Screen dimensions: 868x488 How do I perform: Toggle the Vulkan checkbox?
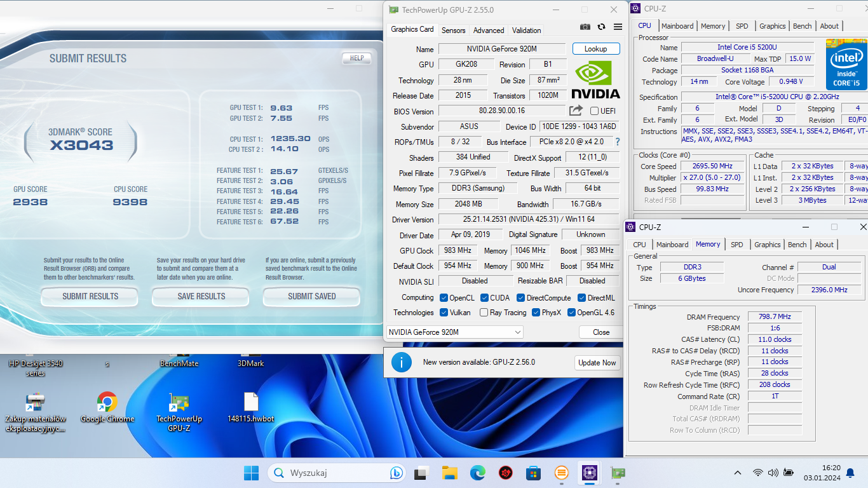click(x=444, y=313)
